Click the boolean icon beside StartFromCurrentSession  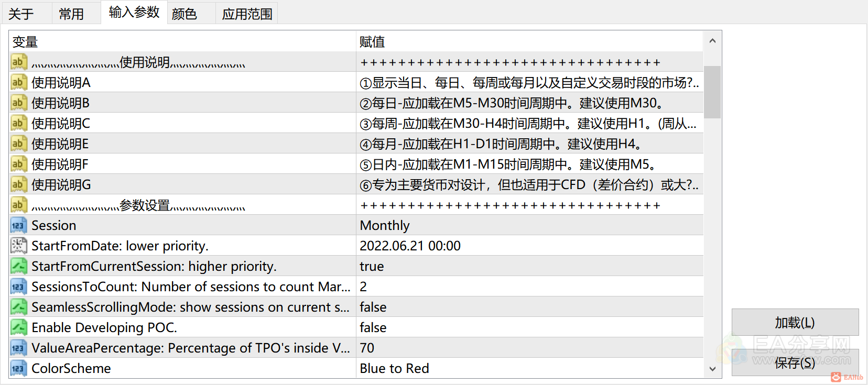[x=18, y=266]
